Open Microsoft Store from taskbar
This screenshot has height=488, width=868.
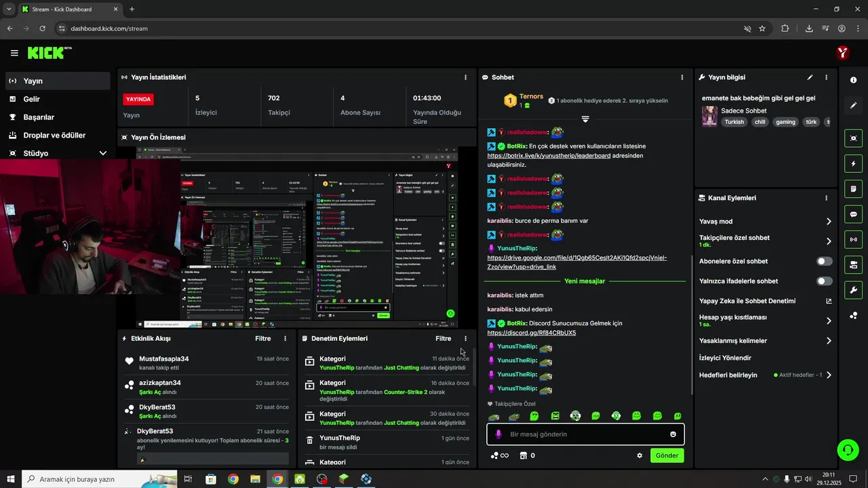(211, 479)
